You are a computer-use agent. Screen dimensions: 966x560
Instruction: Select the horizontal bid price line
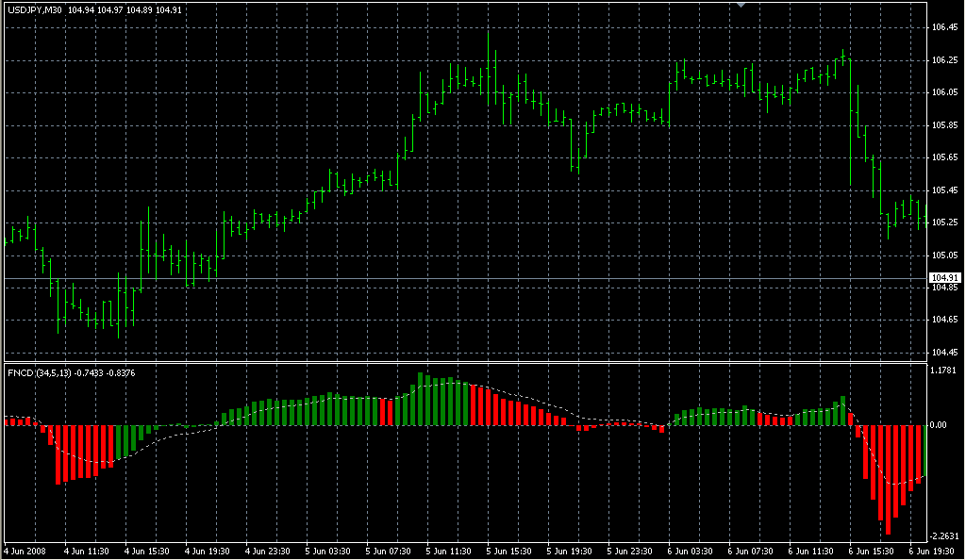[x=465, y=279]
